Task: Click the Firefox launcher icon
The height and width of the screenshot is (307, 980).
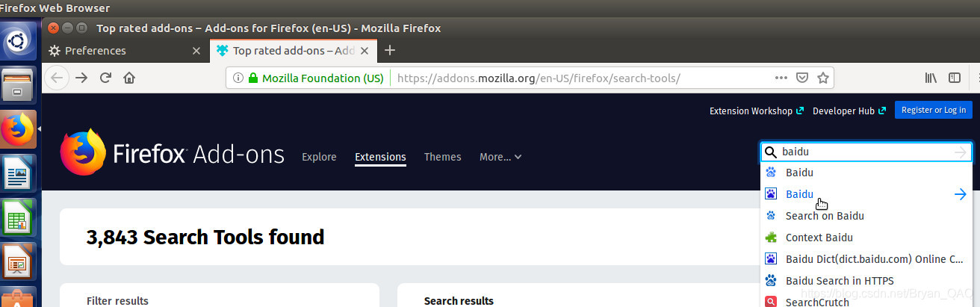Action: click(18, 129)
